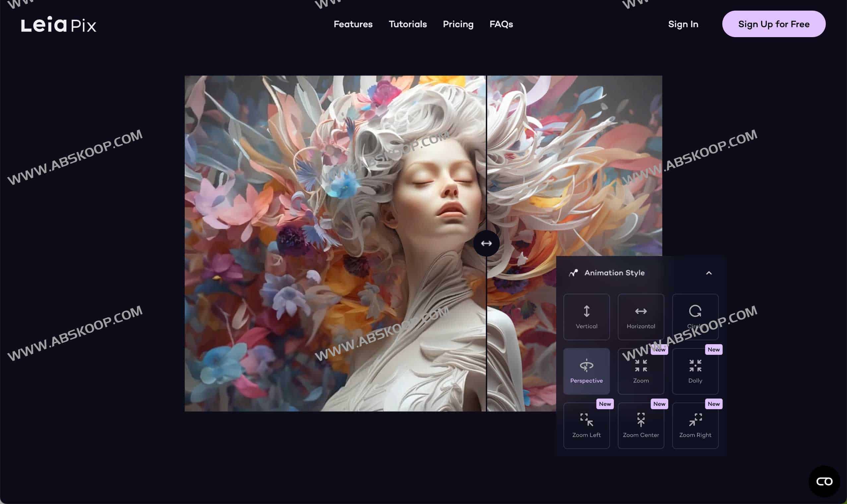Choose the Circle animation style
Screen dimensions: 847x504
(695, 317)
